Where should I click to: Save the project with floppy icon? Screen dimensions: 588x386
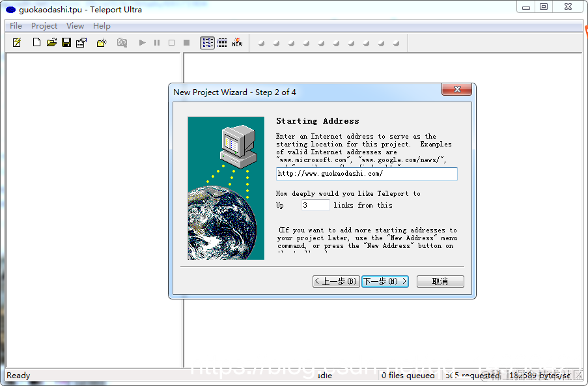point(66,42)
